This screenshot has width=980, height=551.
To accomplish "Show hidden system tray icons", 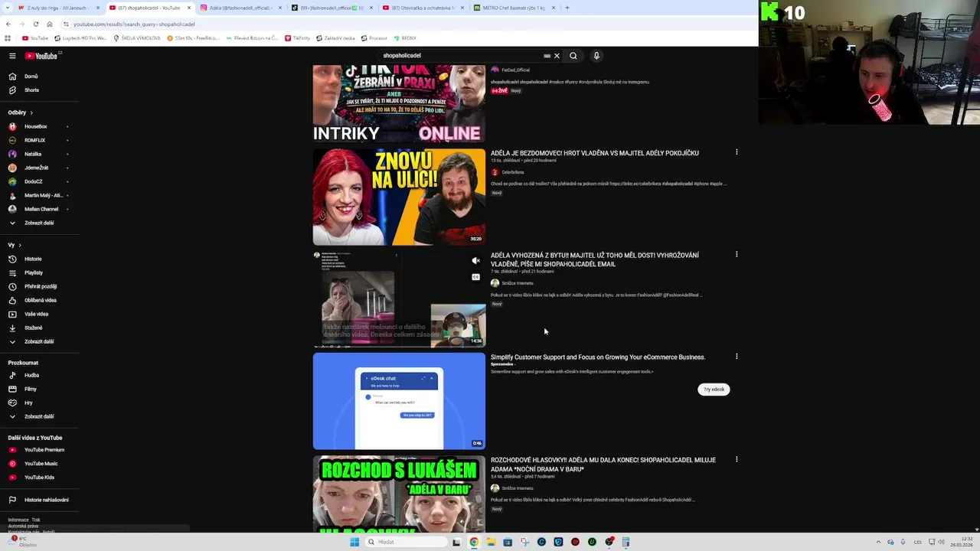I will click(x=878, y=542).
